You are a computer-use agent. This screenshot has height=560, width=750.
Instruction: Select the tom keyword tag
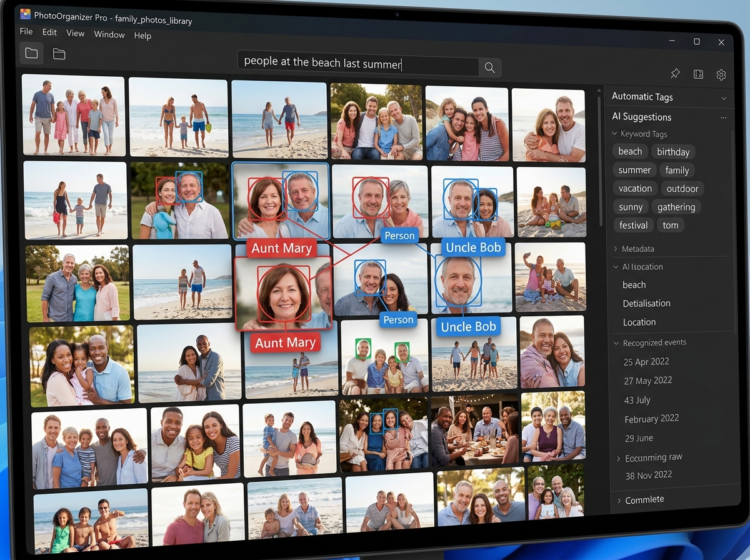click(671, 225)
